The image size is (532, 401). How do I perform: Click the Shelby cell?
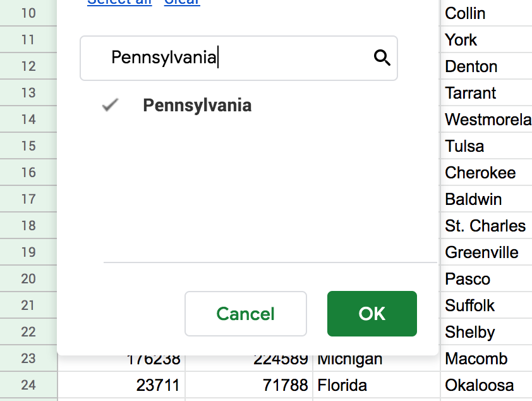pyautogui.click(x=485, y=332)
